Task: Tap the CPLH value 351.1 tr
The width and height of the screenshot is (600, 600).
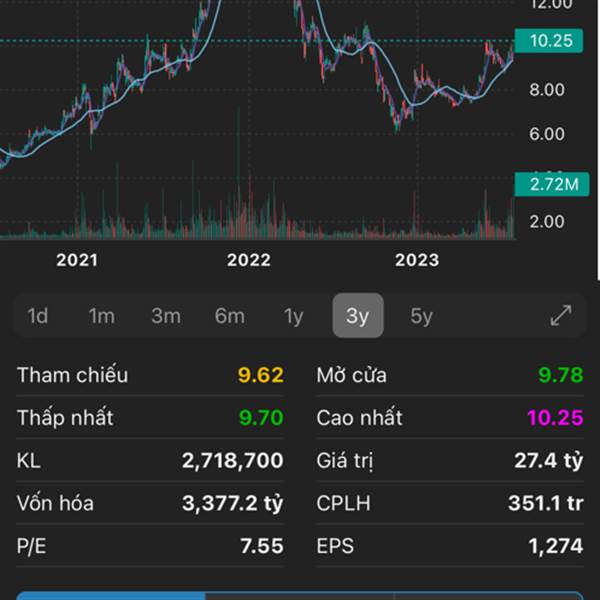Action: point(546,503)
